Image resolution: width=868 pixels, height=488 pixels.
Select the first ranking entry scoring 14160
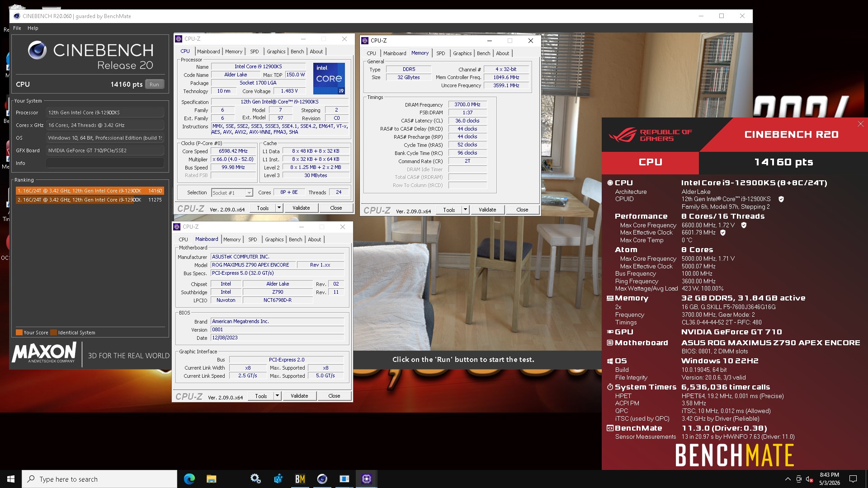click(90, 191)
